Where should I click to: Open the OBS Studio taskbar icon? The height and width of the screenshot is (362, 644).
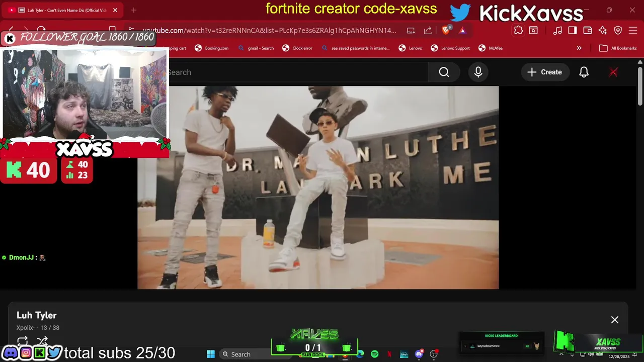[433, 354]
